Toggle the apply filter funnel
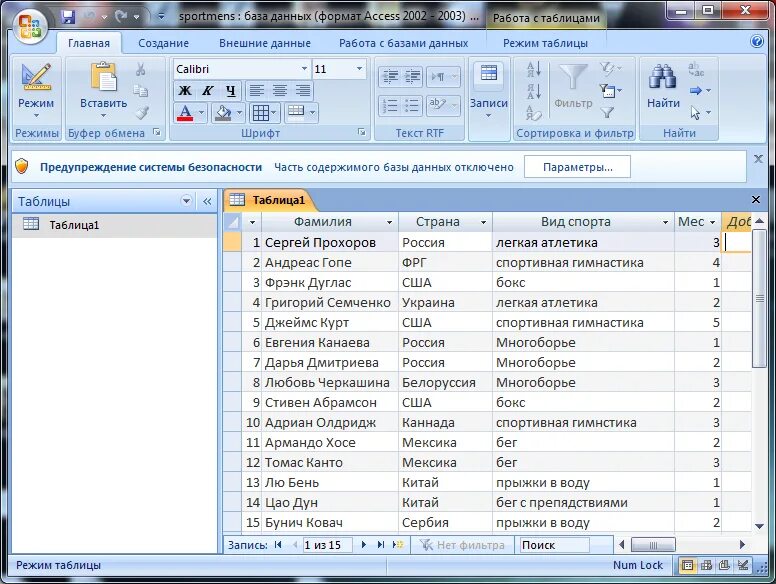This screenshot has height=584, width=776. pos(608,113)
